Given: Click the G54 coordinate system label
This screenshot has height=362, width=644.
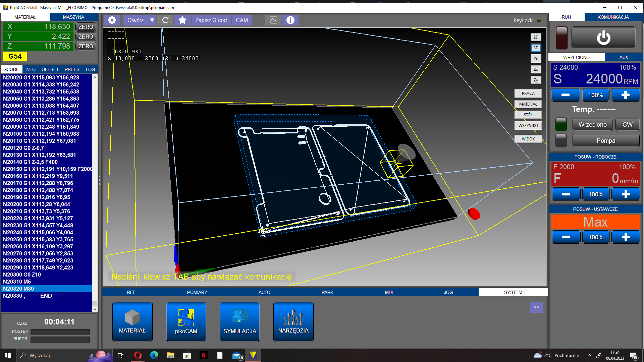Looking at the screenshot, I should point(15,56).
